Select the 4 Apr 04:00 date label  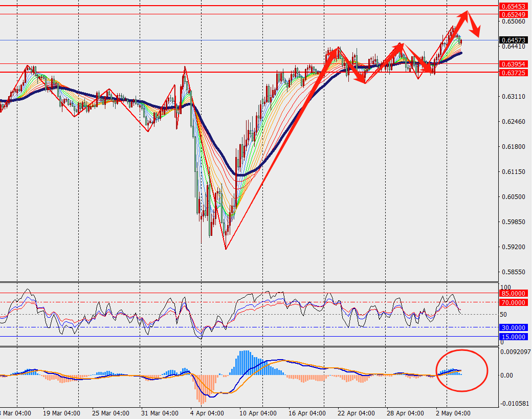pyautogui.click(x=207, y=413)
